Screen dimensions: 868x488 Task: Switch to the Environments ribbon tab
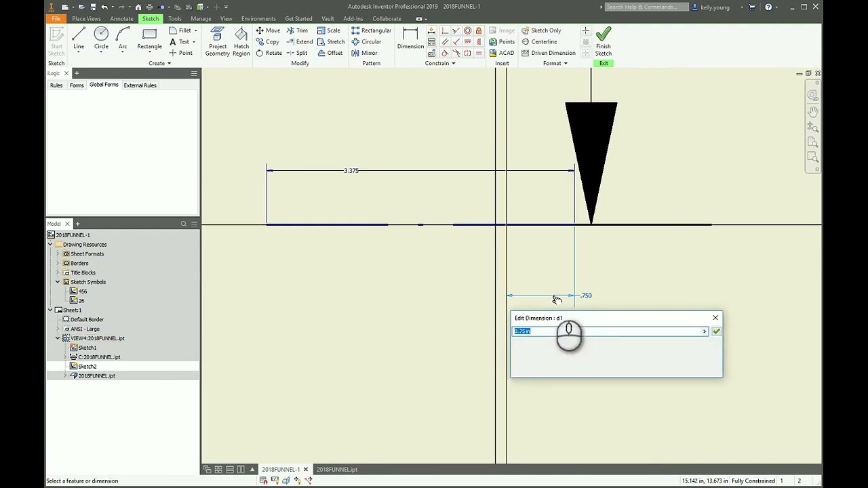coord(258,19)
